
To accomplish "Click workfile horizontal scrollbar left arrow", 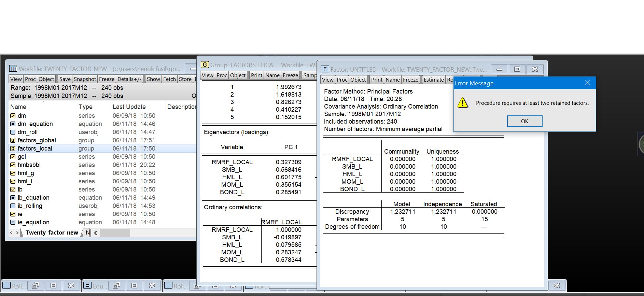I will 96,233.
